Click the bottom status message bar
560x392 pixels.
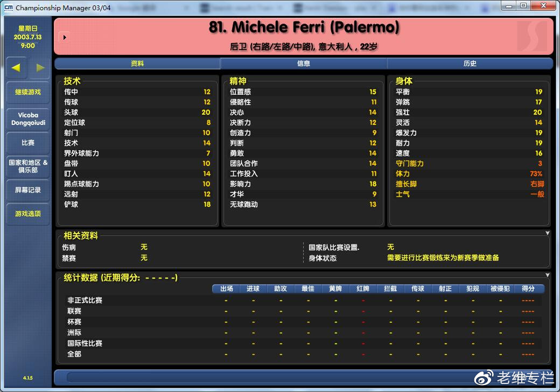pyautogui.click(x=304, y=377)
